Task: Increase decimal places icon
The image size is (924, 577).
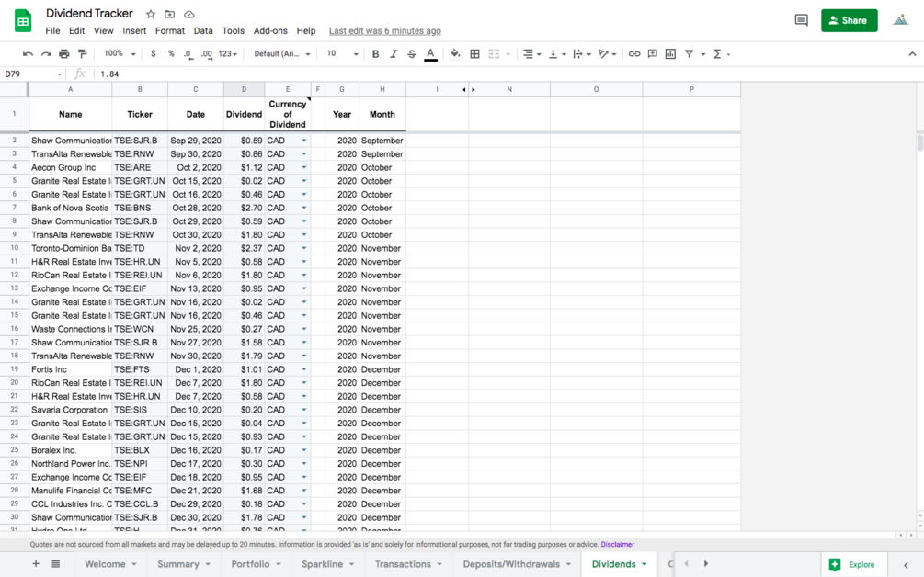Action: pos(206,53)
